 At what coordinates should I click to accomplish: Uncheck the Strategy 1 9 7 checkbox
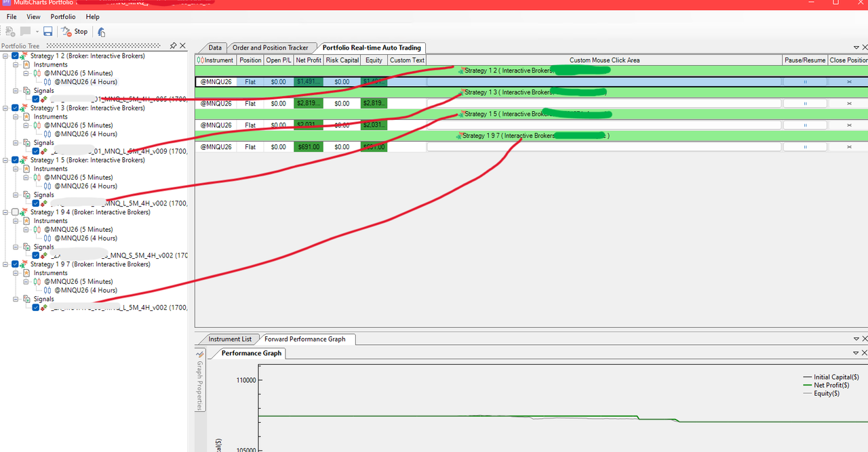point(15,264)
